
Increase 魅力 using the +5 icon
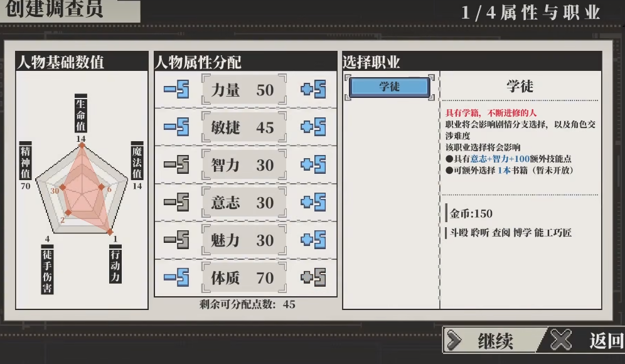coord(313,240)
